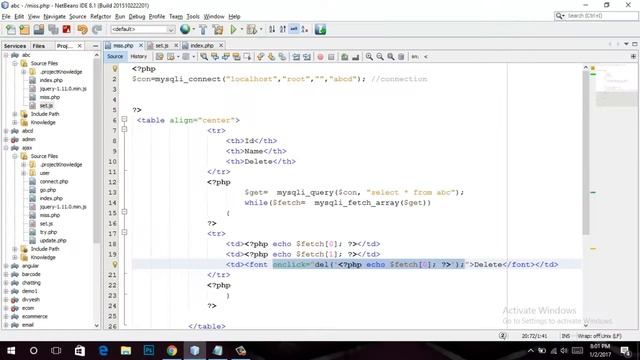Image resolution: width=640 pixels, height=360 pixels.
Task: Click the globe browser icon in toolbar
Action: 185,29
